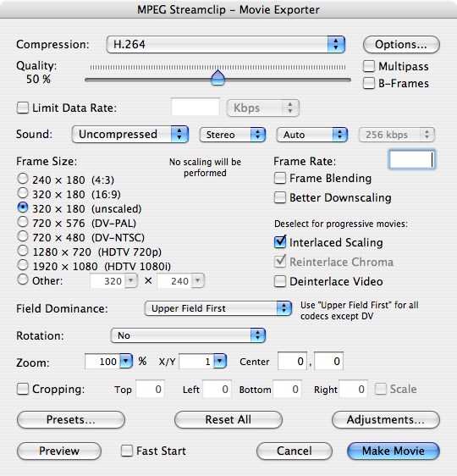This screenshot has height=476, width=457.
Task: Toggle the Limit Data Rate checkbox
Action: point(23,108)
